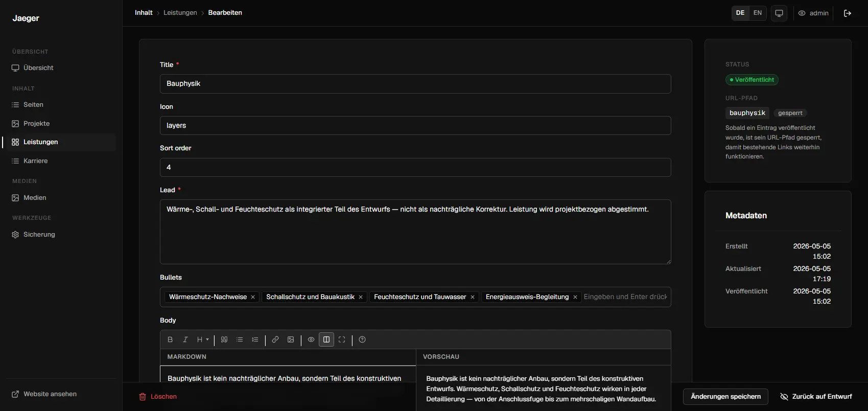Viewport: 868px width, 411px height.
Task: Toggle preview-only mode eye icon
Action: click(311, 339)
